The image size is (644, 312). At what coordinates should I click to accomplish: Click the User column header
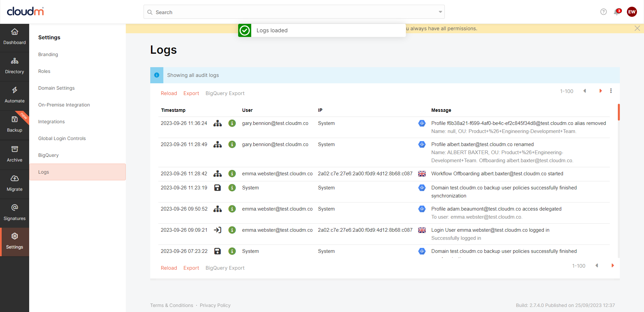[x=247, y=110]
